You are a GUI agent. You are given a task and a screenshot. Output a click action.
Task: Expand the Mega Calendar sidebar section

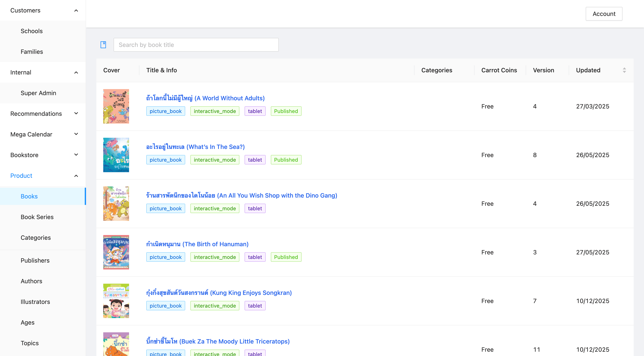[x=76, y=134]
